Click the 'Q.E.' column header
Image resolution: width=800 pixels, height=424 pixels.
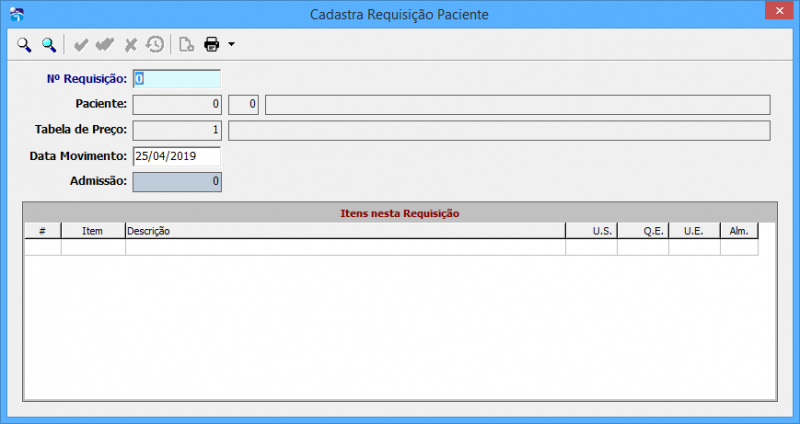tap(643, 231)
